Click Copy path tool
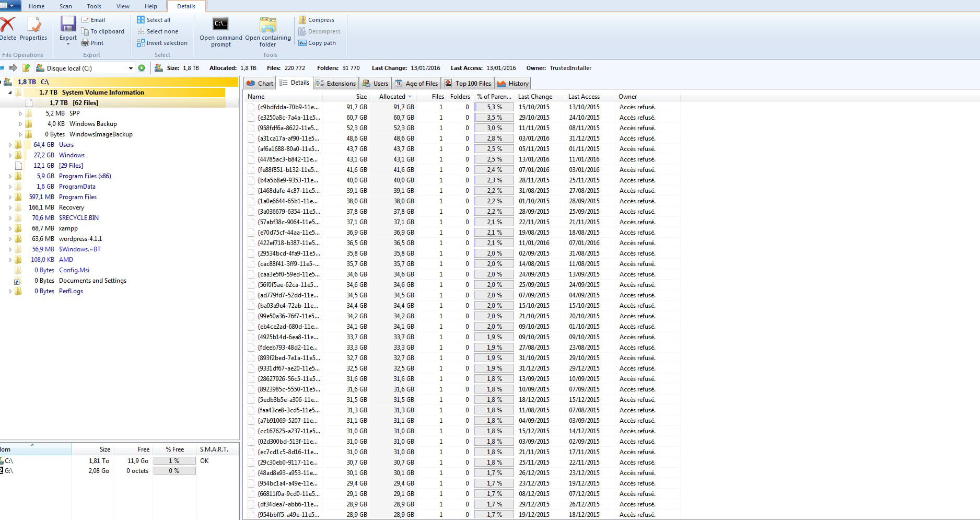The image size is (980, 520). (x=317, y=43)
